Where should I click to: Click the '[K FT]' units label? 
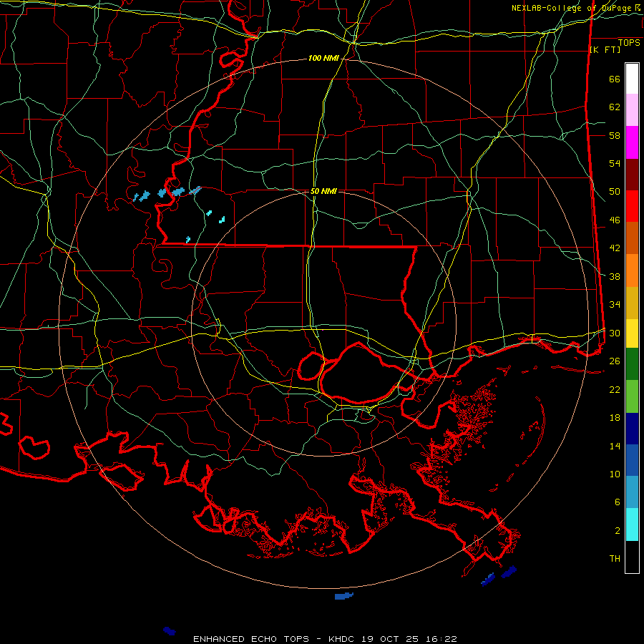pos(605,50)
